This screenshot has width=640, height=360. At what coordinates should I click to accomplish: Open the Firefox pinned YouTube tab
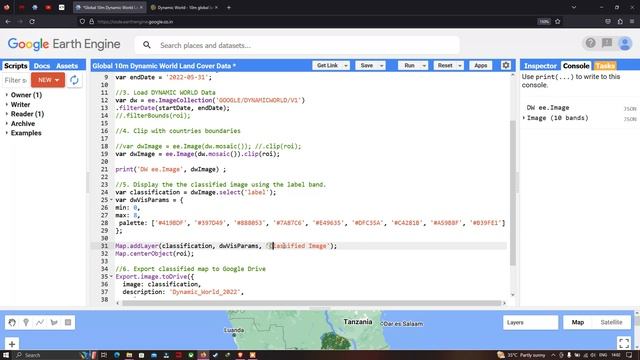48,7
